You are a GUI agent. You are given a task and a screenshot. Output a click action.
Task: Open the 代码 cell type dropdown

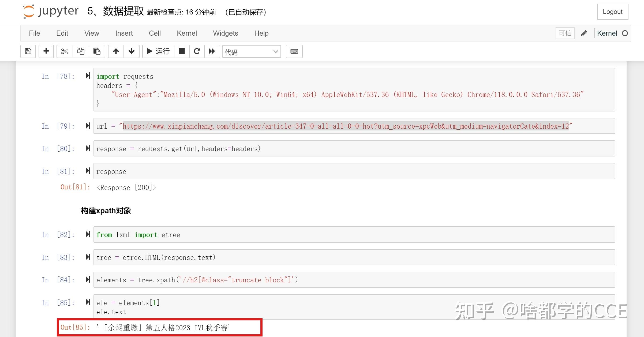coord(252,51)
